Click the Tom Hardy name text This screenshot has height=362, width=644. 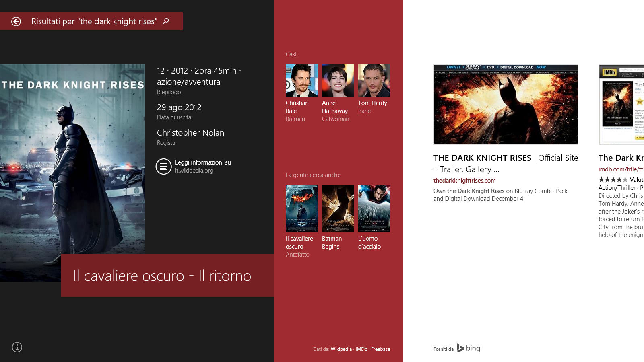373,103
